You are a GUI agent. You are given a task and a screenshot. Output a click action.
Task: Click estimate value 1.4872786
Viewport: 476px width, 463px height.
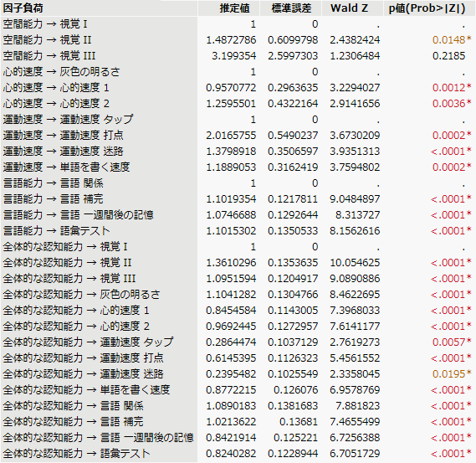click(x=231, y=40)
